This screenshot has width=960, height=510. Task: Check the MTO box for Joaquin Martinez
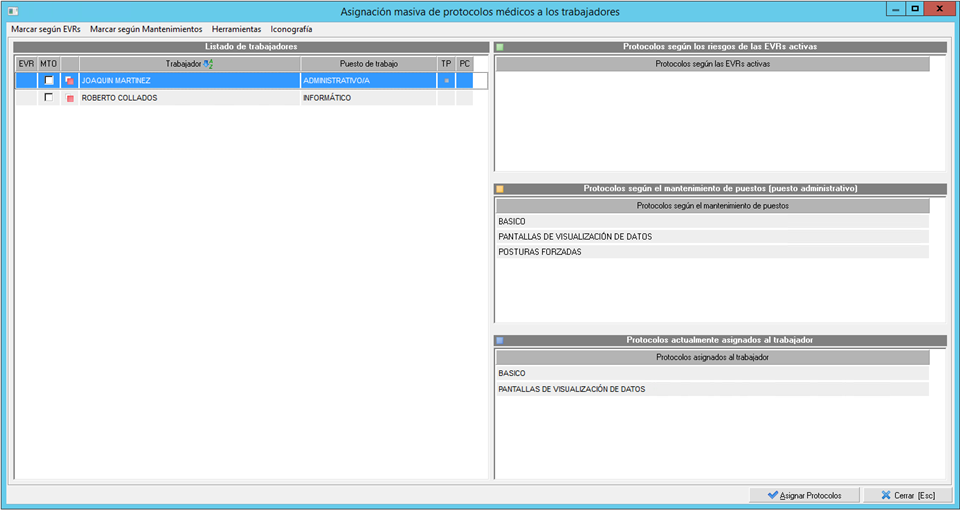[48, 81]
